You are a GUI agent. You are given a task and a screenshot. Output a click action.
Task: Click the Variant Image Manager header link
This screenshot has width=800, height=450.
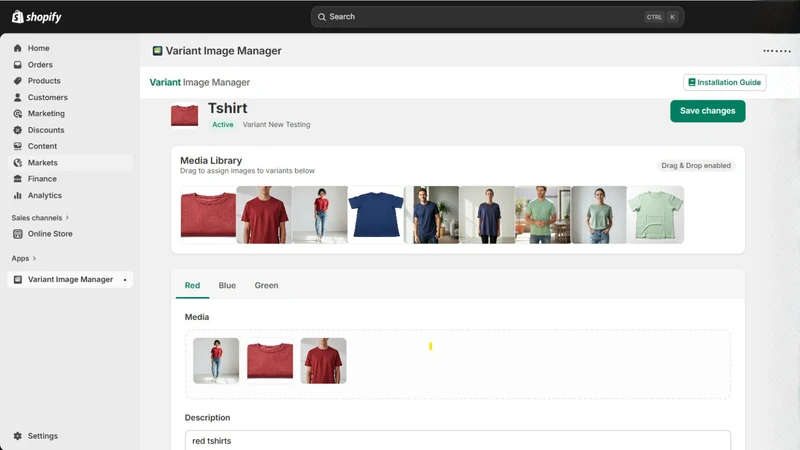pyautogui.click(x=199, y=82)
